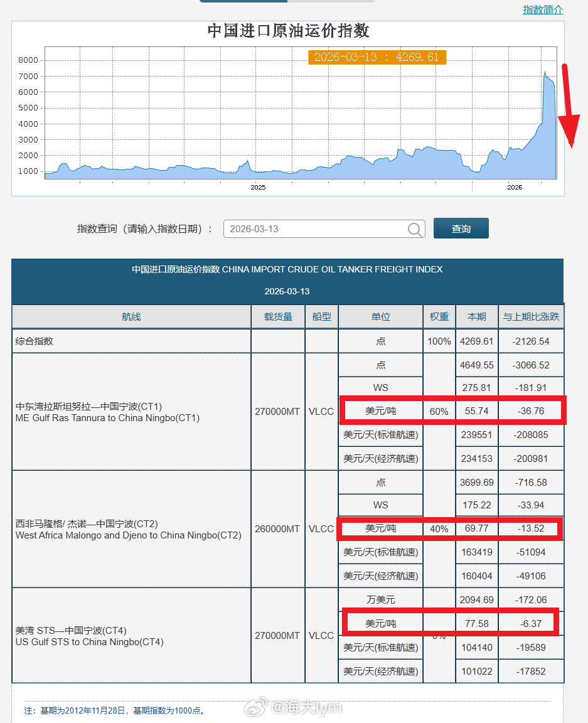Click the orange 2026-03-13 : 4269.61 tooltip
The width and height of the screenshot is (588, 723).
pyautogui.click(x=377, y=57)
